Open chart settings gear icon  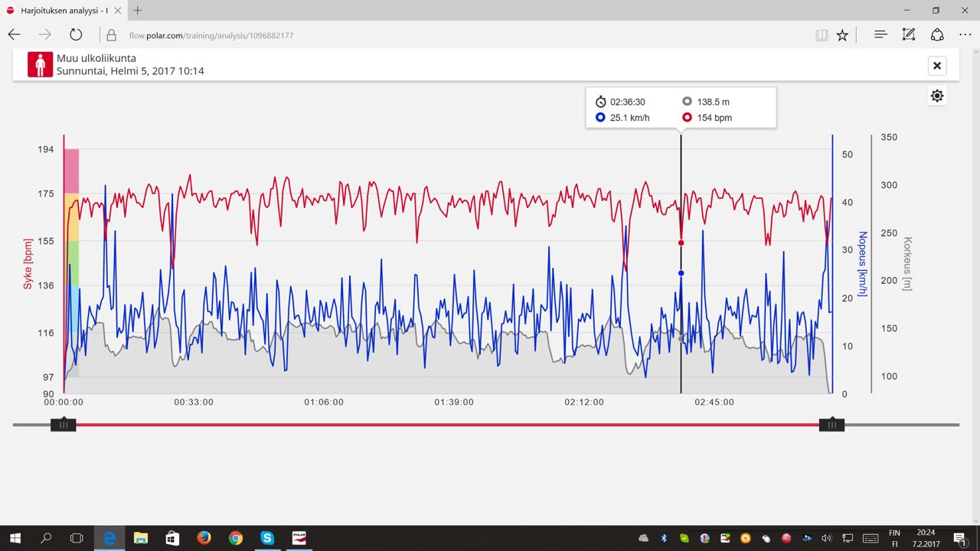coord(937,96)
